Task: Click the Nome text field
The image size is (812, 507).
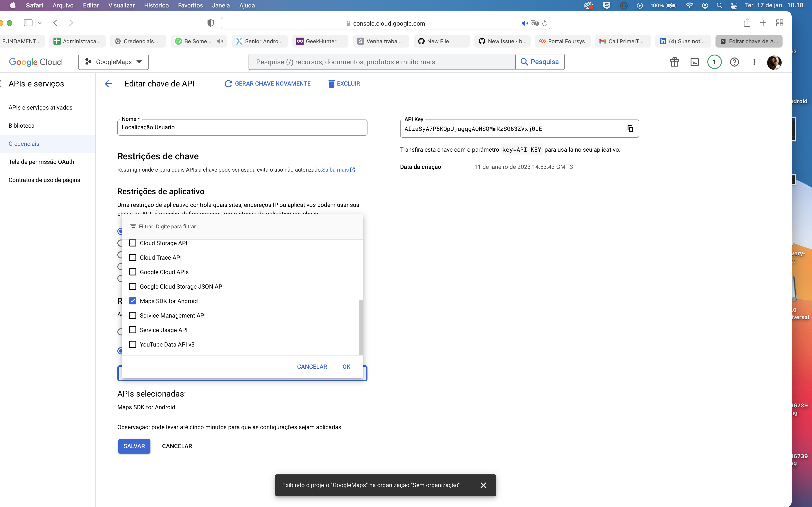Action: click(242, 127)
